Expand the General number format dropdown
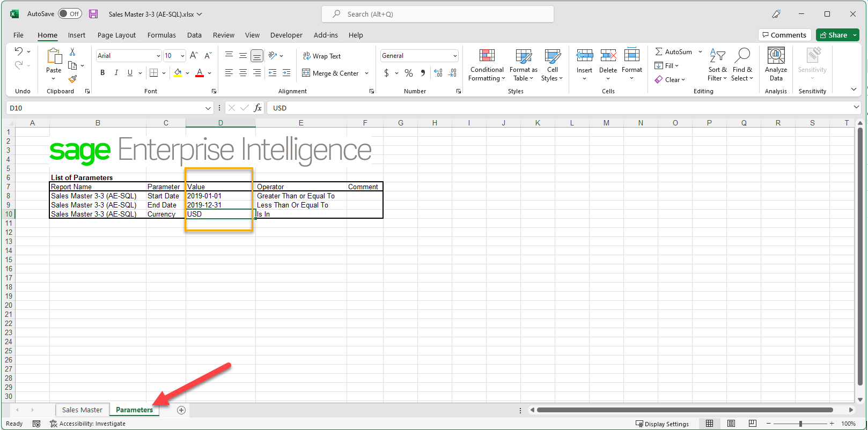This screenshot has height=430, width=868. (x=455, y=56)
